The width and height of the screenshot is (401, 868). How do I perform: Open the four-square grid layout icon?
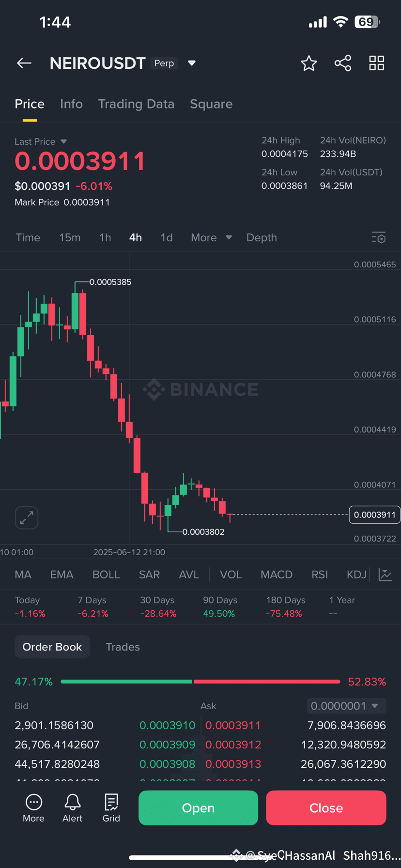coord(377,63)
